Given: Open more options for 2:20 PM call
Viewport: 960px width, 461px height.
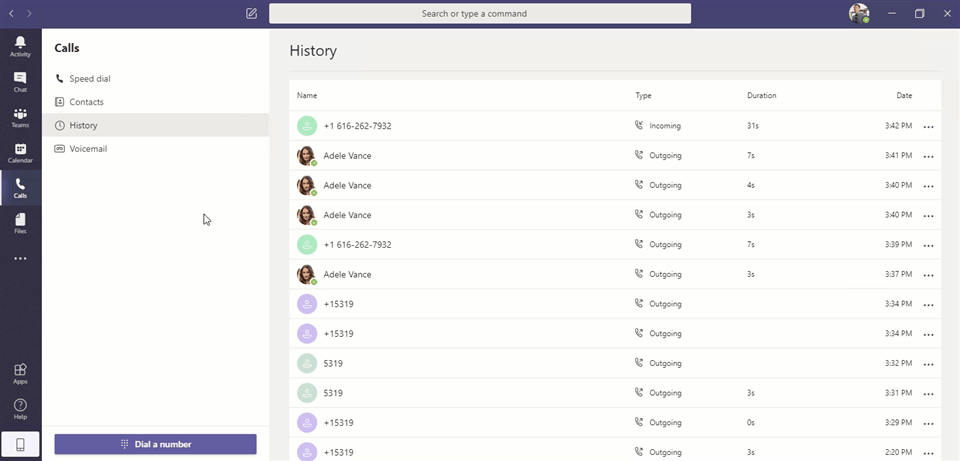Looking at the screenshot, I should tap(928, 454).
